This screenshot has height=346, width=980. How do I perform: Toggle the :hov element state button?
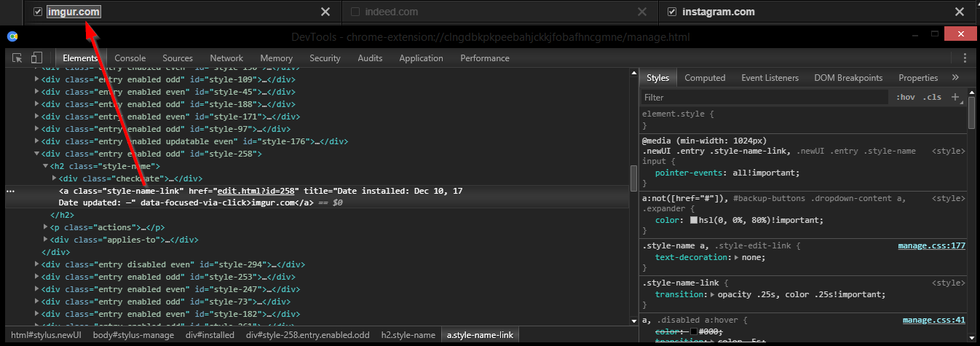coord(906,97)
